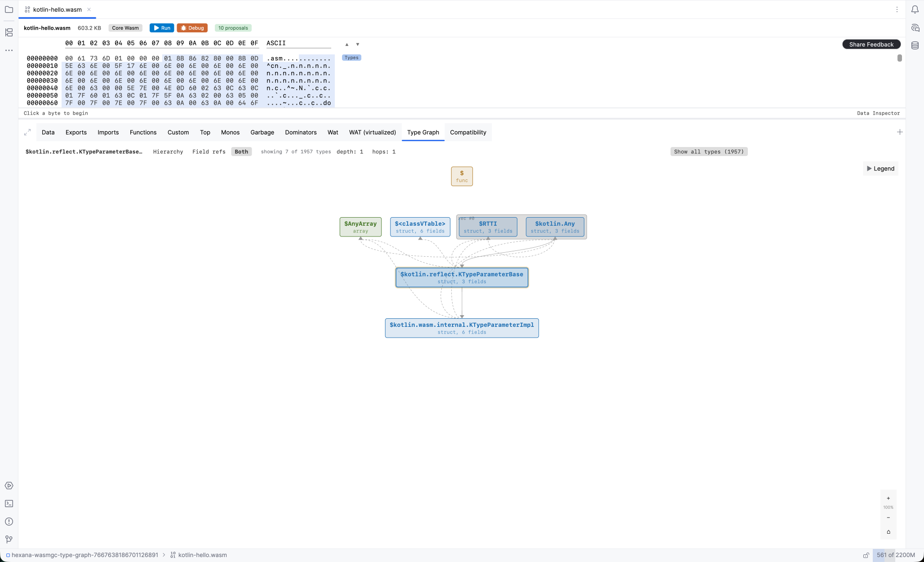Select Both graph mode
Viewport: 924px width, 562px height.
pos(241,152)
